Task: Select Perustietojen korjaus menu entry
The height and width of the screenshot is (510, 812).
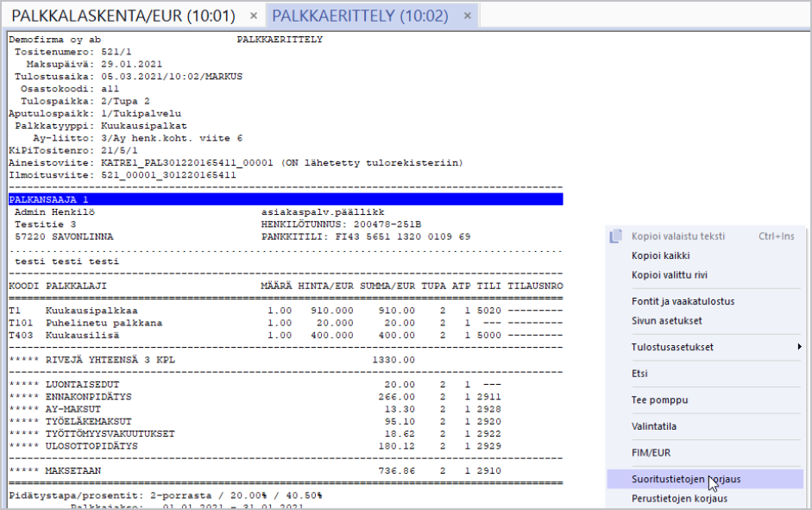Action: 679,498
